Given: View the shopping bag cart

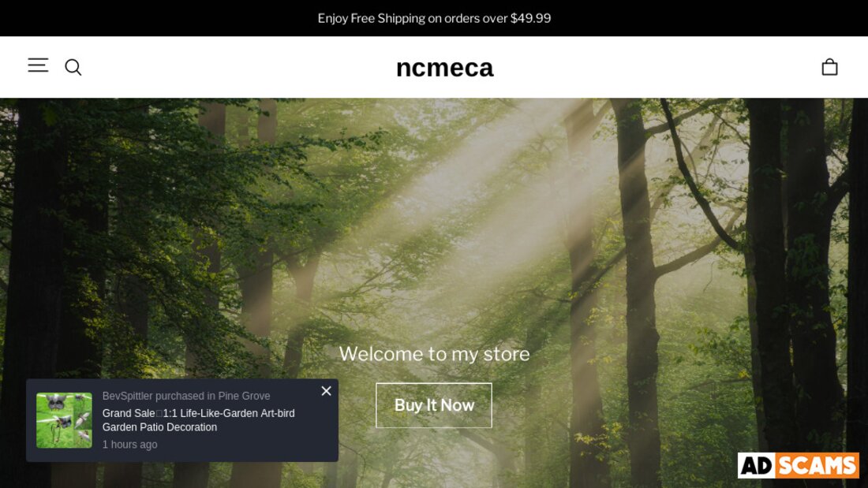Looking at the screenshot, I should click(829, 67).
